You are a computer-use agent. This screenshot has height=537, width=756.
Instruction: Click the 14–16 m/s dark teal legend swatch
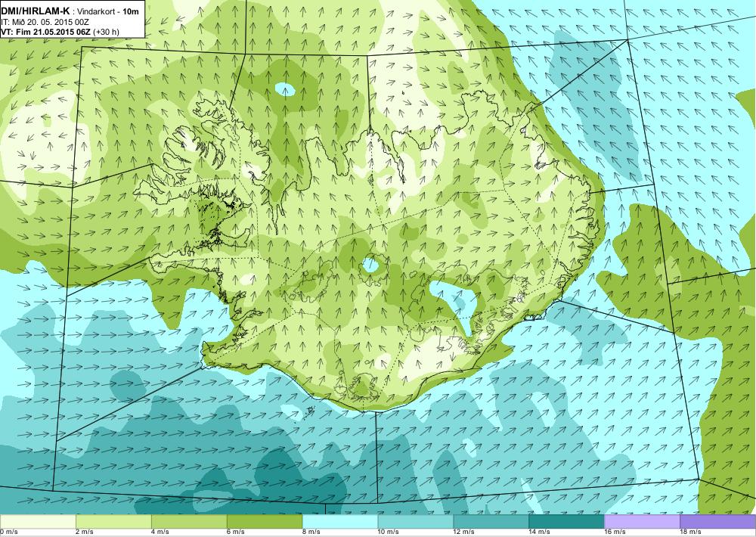coord(566,521)
